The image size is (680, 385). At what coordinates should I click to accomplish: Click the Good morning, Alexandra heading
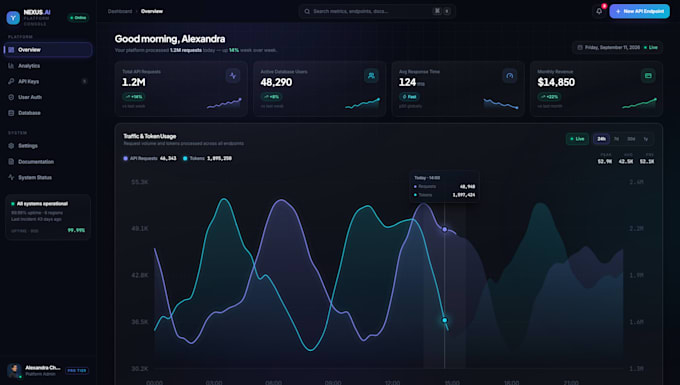coord(170,39)
